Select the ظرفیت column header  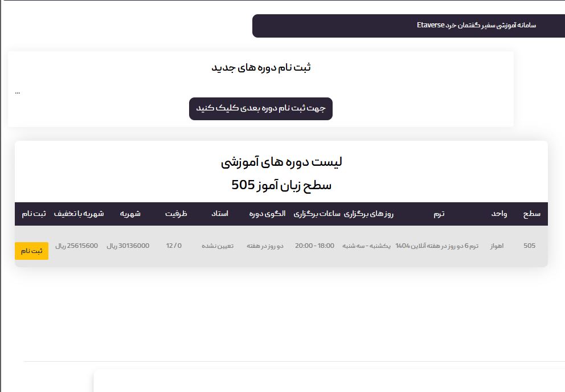click(176, 214)
